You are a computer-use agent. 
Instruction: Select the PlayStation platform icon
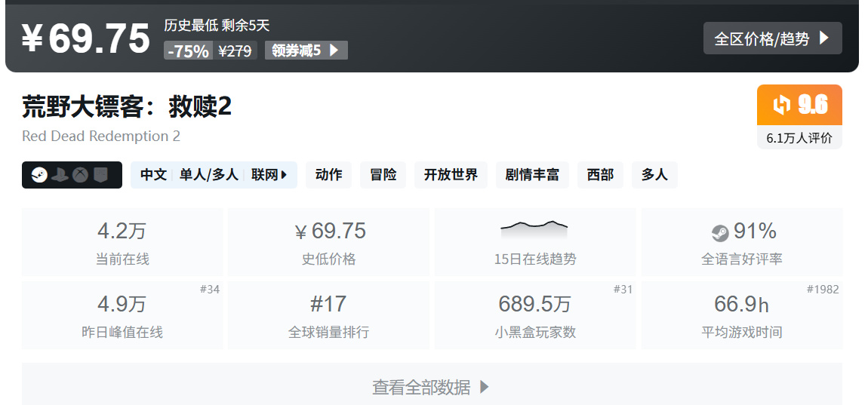point(60,175)
